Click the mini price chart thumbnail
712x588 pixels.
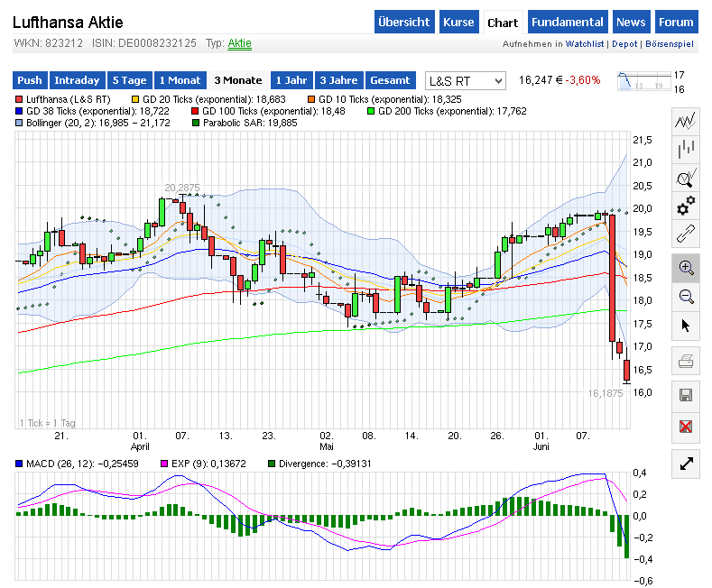[x=643, y=81]
